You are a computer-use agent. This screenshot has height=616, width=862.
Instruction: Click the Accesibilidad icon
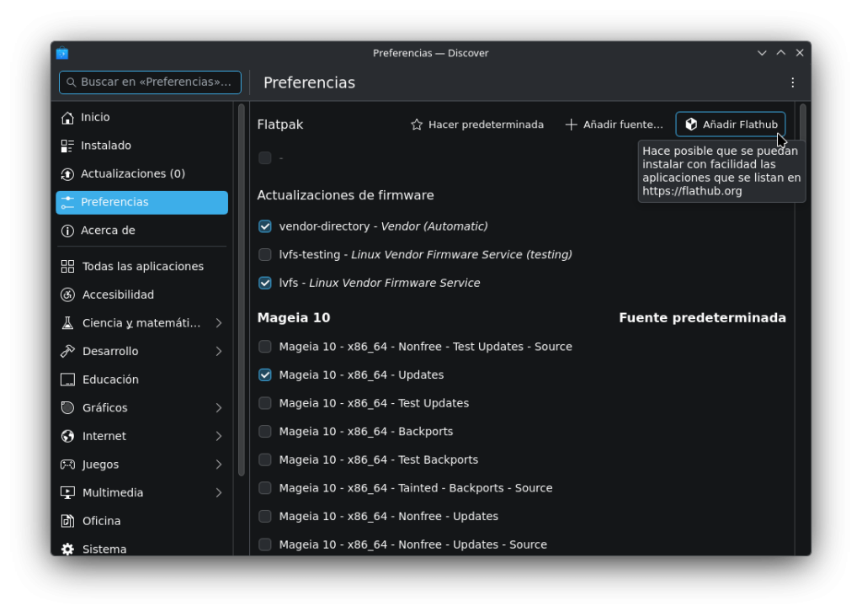click(x=67, y=295)
